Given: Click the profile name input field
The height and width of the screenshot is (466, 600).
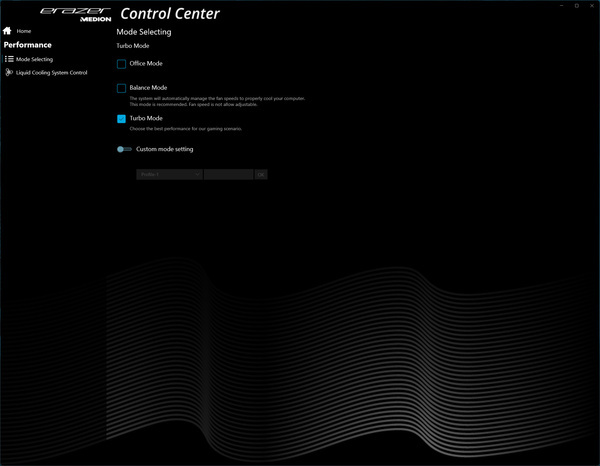Looking at the screenshot, I should 228,174.
